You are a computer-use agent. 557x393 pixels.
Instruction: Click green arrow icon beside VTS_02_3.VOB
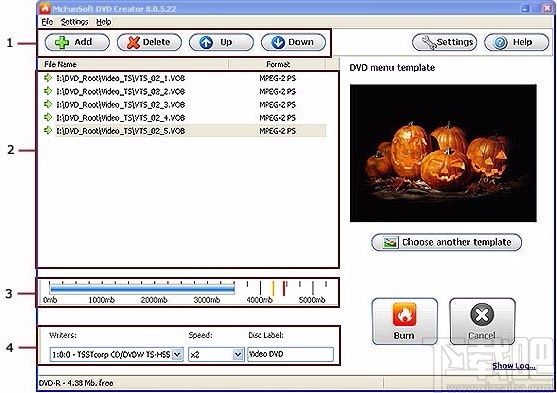point(48,104)
